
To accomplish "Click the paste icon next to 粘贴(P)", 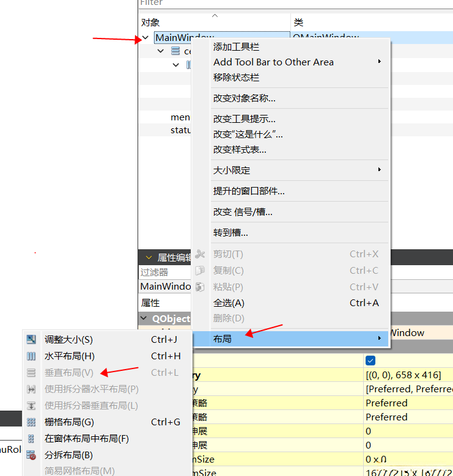I will point(200,287).
